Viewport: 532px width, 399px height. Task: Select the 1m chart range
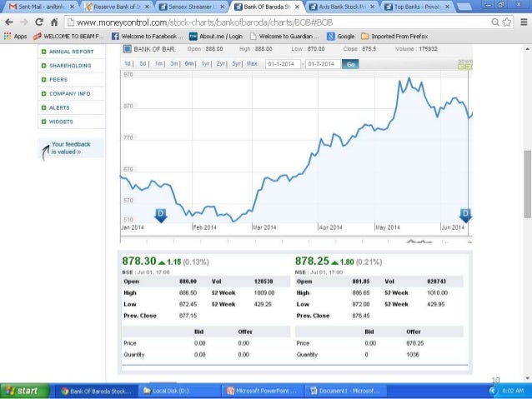point(158,64)
